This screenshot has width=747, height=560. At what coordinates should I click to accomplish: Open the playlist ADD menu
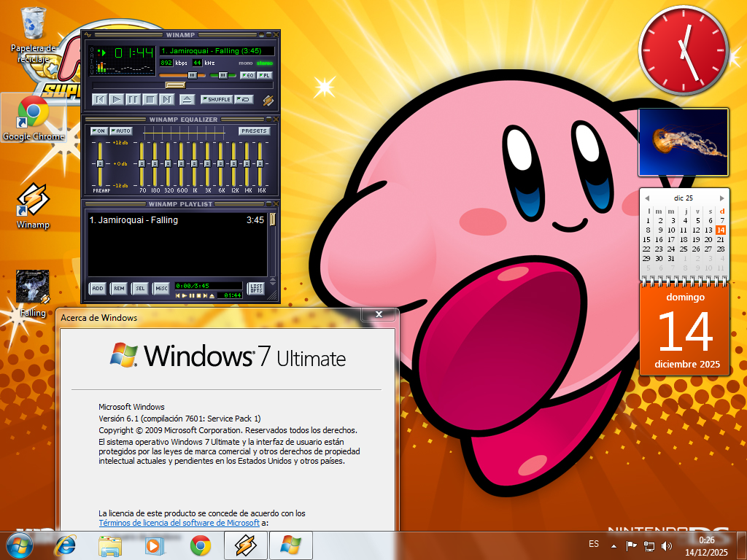point(97,289)
